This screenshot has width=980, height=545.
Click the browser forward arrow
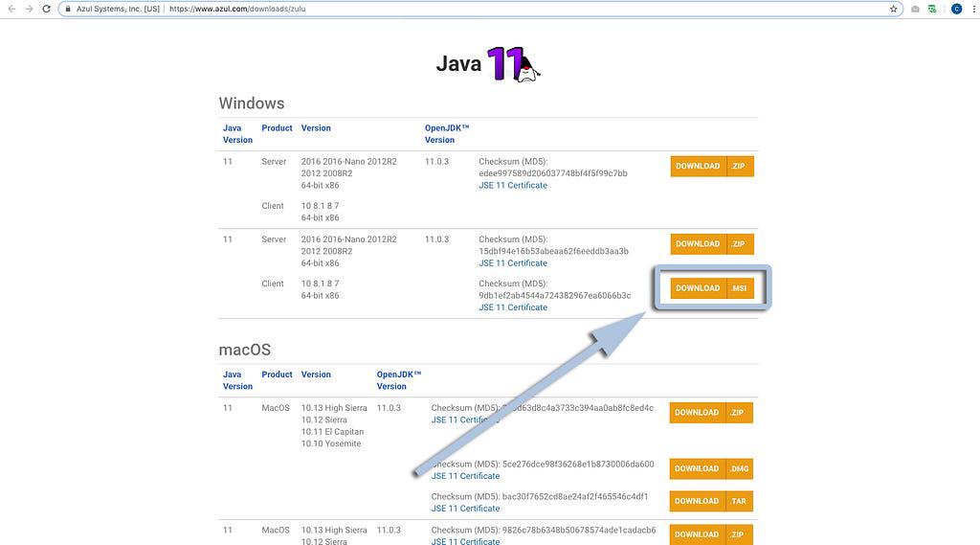point(28,9)
